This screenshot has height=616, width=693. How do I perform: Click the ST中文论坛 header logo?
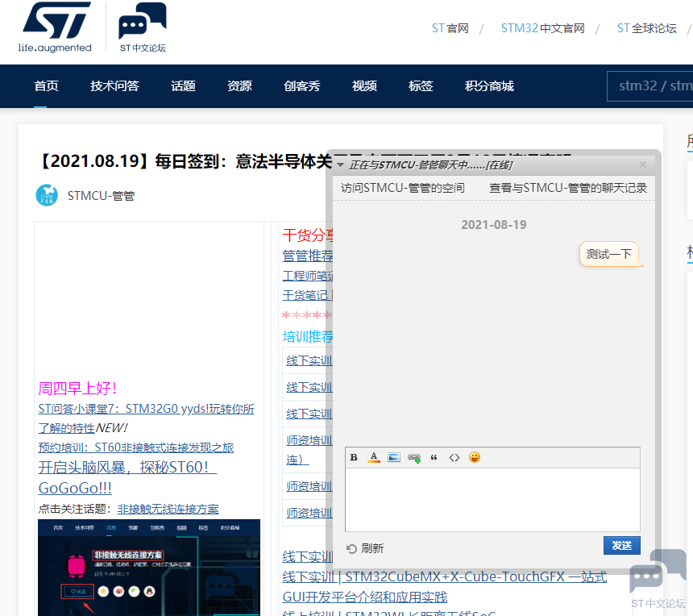pyautogui.click(x=143, y=27)
